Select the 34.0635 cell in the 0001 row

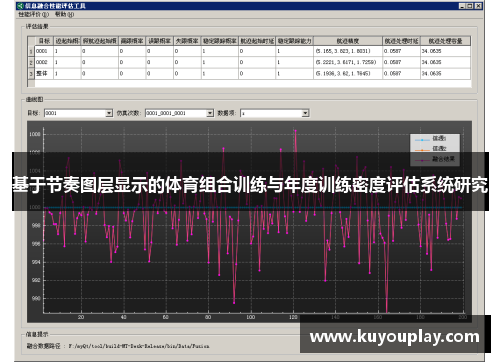[445, 51]
